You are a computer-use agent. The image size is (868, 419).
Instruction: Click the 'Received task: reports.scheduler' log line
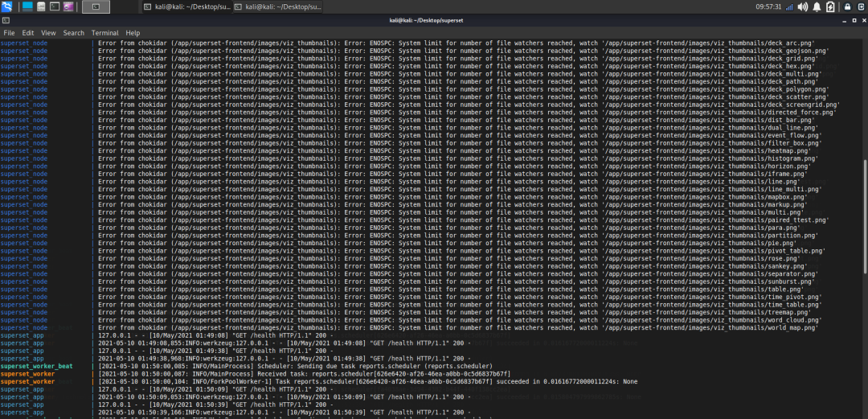click(x=304, y=374)
